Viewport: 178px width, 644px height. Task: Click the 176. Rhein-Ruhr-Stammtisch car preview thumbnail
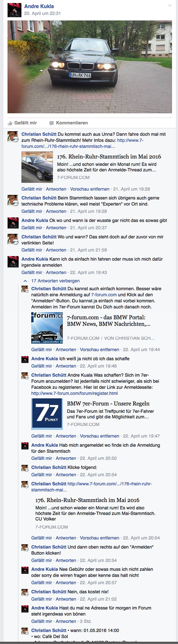[x=37, y=167]
